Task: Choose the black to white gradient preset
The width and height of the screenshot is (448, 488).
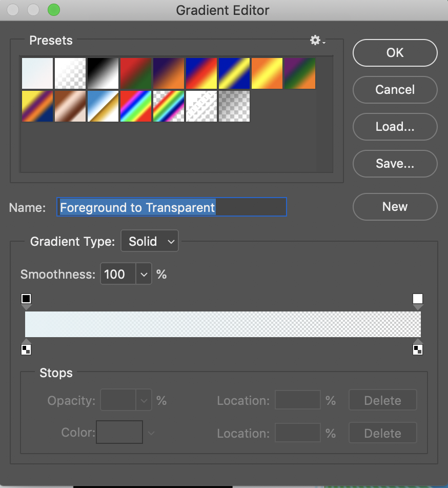Action: (x=103, y=73)
